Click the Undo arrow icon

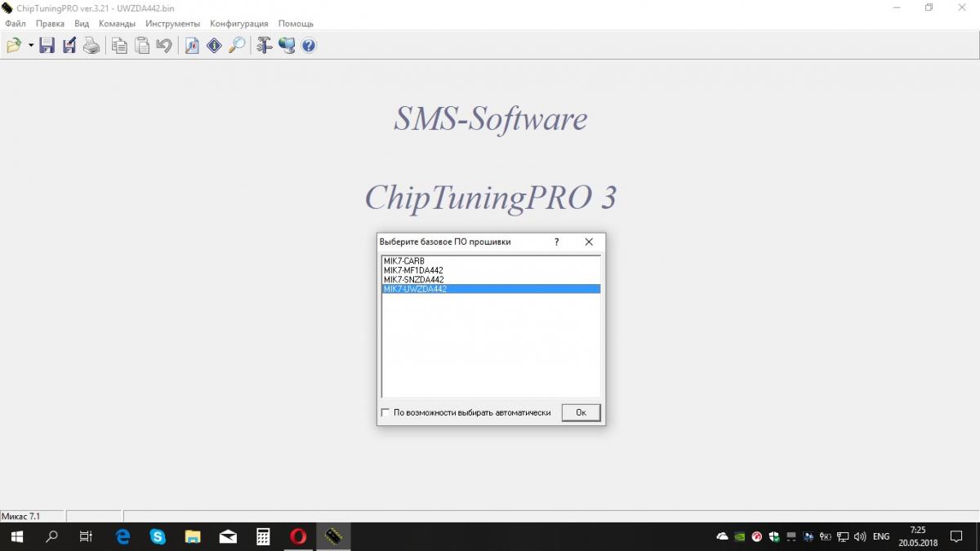(x=164, y=46)
